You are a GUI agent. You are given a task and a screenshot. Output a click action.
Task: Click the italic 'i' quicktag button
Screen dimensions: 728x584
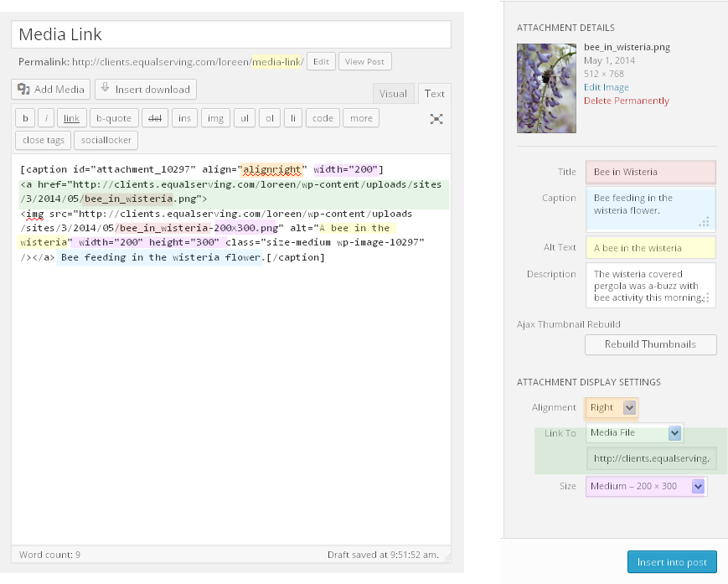pos(48,118)
